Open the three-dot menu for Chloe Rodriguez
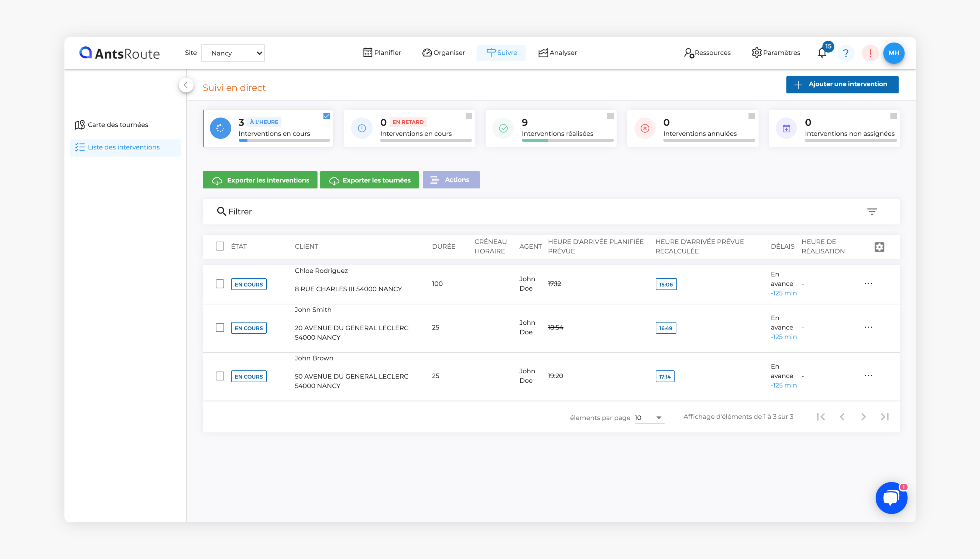Viewport: 980px width, 559px height. pos(868,284)
